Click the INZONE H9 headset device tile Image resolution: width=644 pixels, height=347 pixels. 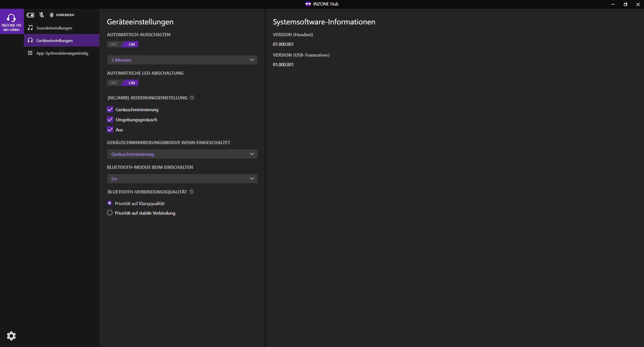point(12,21)
